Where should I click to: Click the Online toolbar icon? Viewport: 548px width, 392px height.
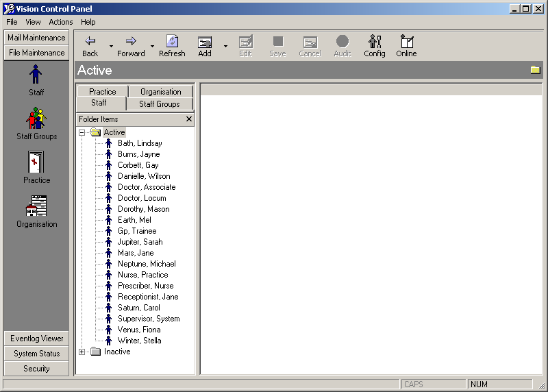tap(406, 41)
